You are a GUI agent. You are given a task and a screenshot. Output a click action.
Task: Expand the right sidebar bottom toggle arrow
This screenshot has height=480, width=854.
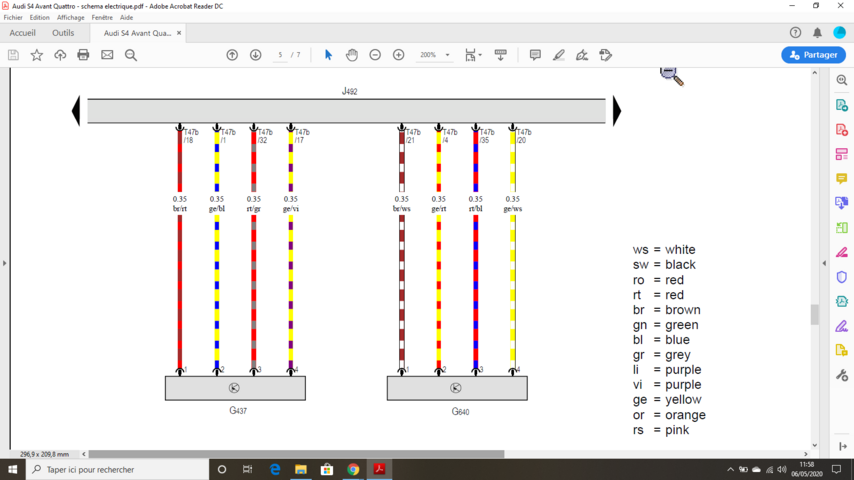(843, 446)
